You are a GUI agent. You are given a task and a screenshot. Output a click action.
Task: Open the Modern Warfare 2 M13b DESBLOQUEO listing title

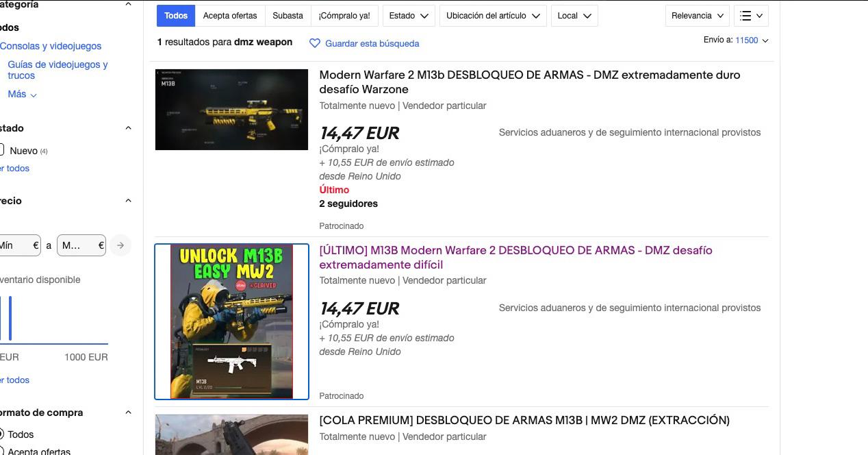530,82
